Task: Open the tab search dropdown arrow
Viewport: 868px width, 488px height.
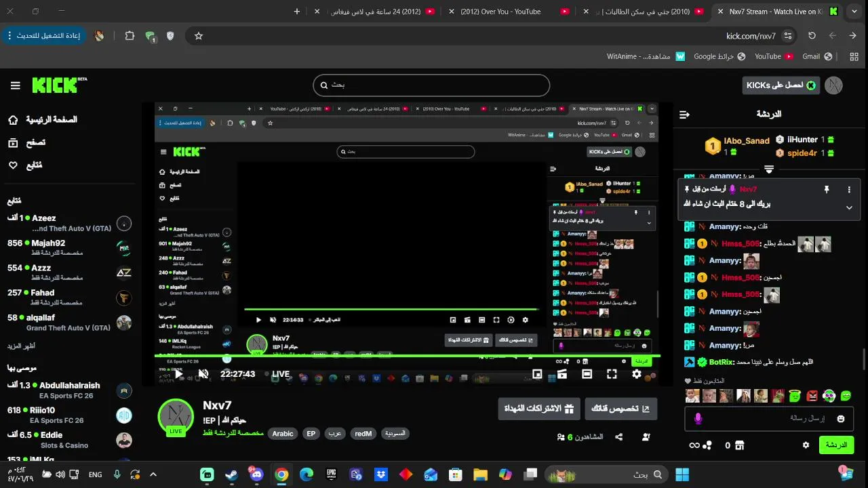Action: 854,12
